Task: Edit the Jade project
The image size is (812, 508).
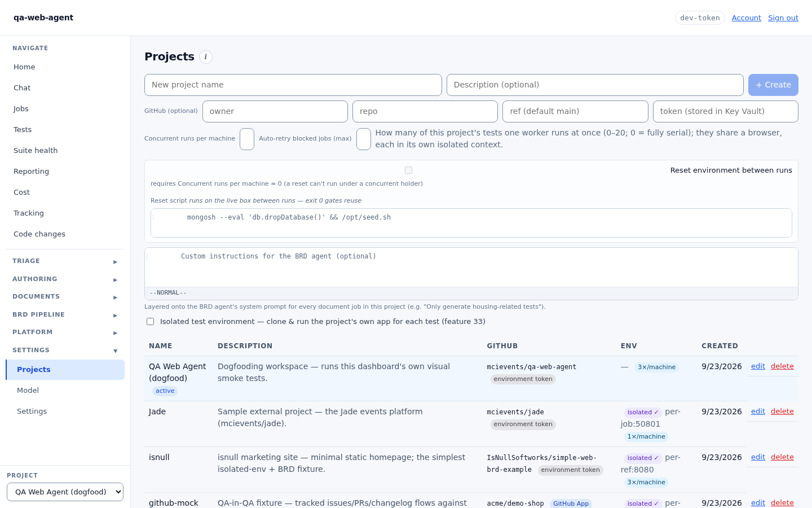Action: click(x=758, y=411)
